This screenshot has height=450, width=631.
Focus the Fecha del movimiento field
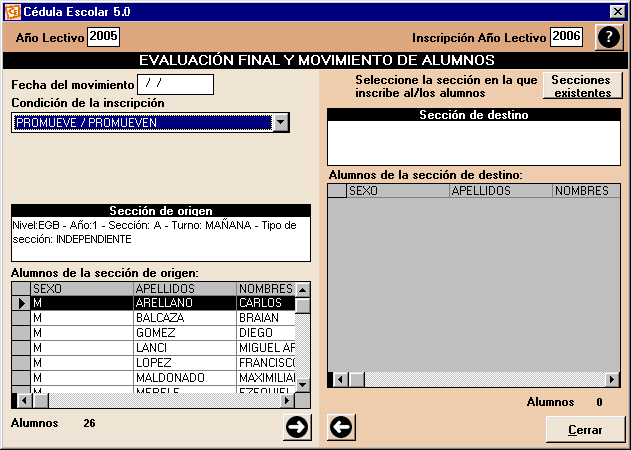[175, 85]
